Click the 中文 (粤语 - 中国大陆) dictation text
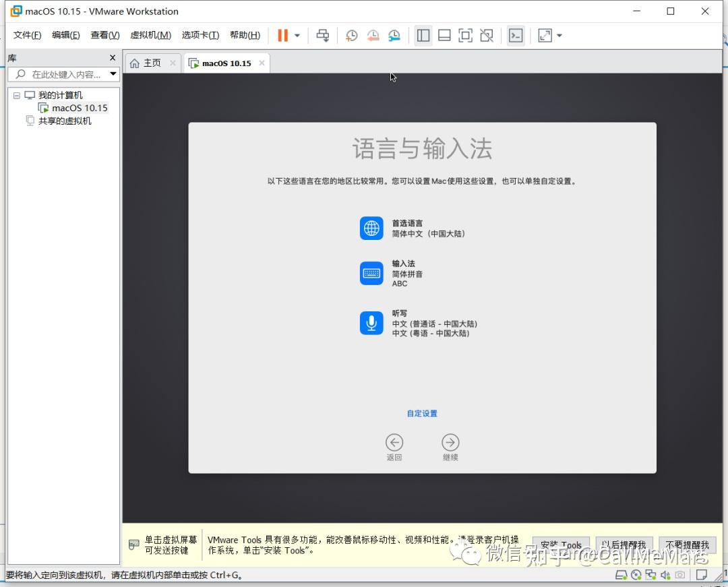 pos(430,334)
